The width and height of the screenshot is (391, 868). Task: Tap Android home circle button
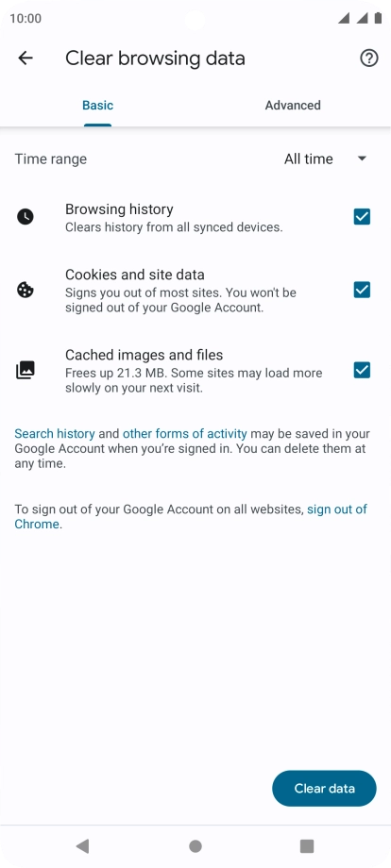point(195,846)
